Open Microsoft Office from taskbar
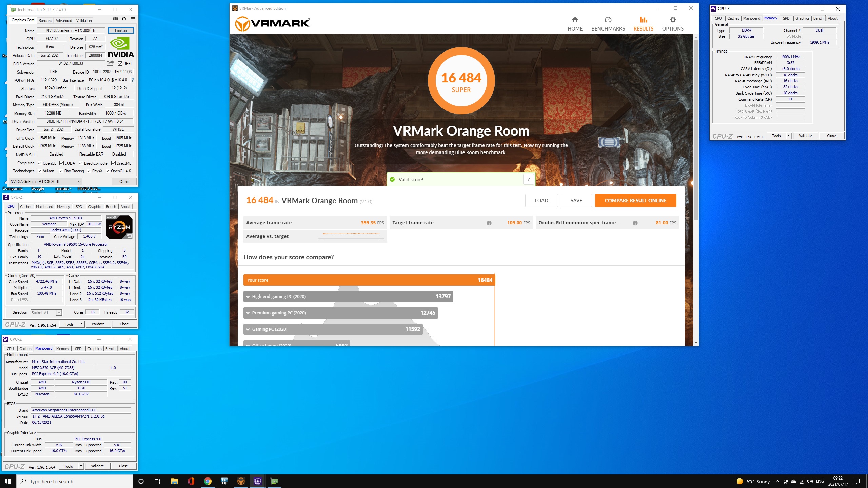Image resolution: width=868 pixels, height=488 pixels. click(191, 481)
